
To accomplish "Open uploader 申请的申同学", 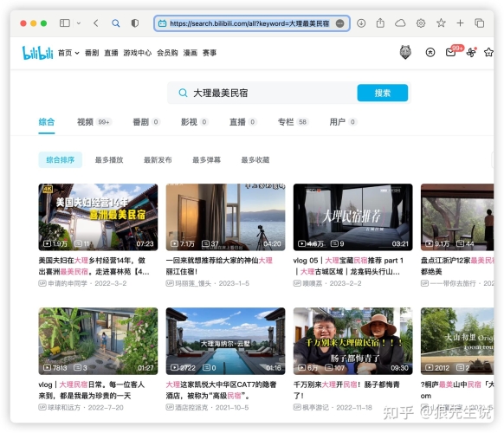I will (x=68, y=283).
